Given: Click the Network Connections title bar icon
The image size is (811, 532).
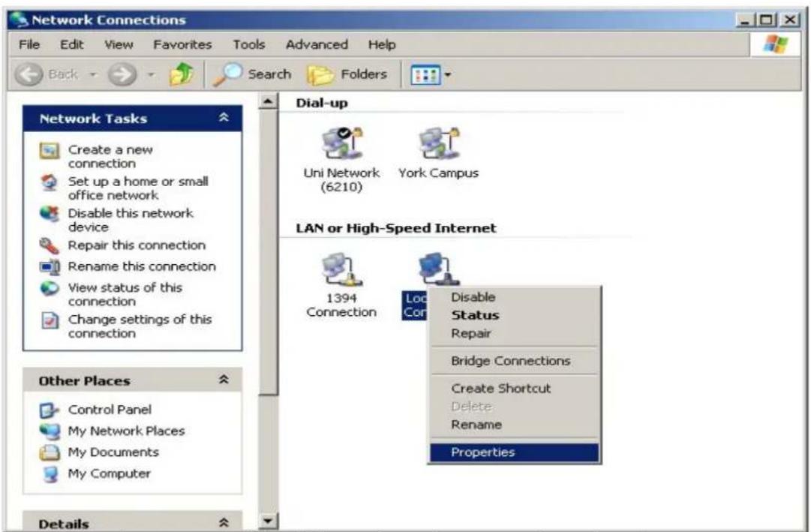Looking at the screenshot, I should coord(20,20).
